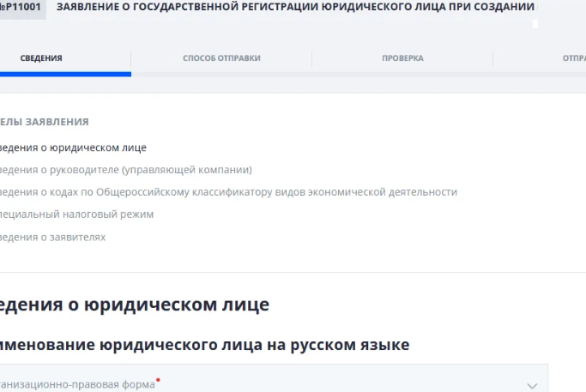Go to the Проверка tab
Image resolution: width=586 pixels, height=392 pixels.
[x=402, y=58]
